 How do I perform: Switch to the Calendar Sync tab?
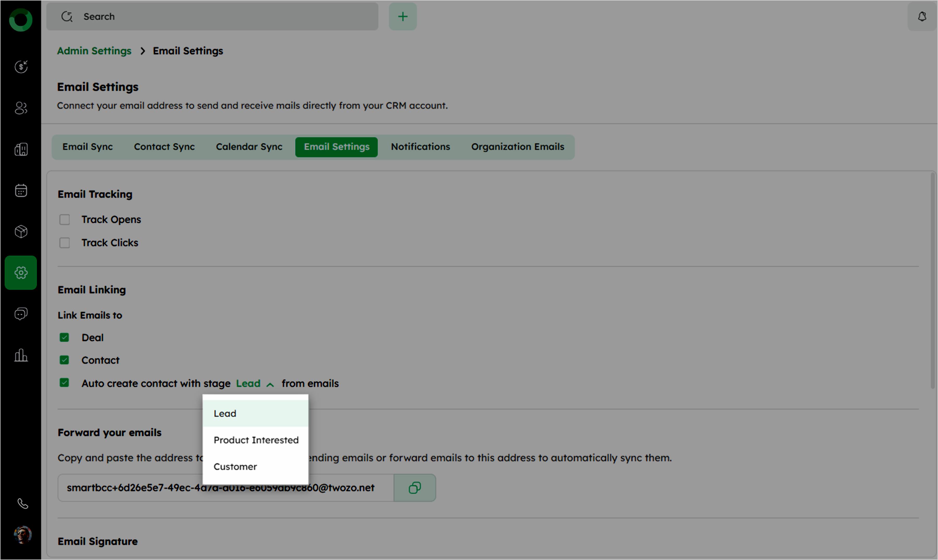249,147
